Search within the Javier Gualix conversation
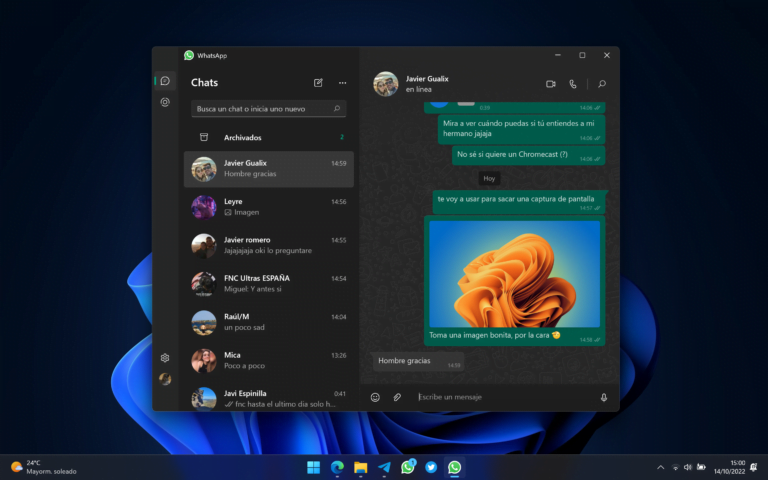 602,84
